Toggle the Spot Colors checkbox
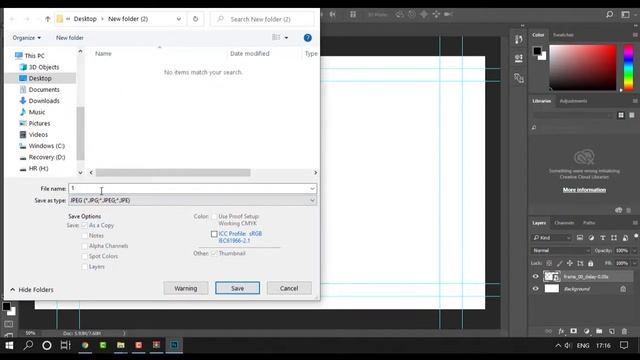Screen dimensions: 640x360 tap(84, 256)
